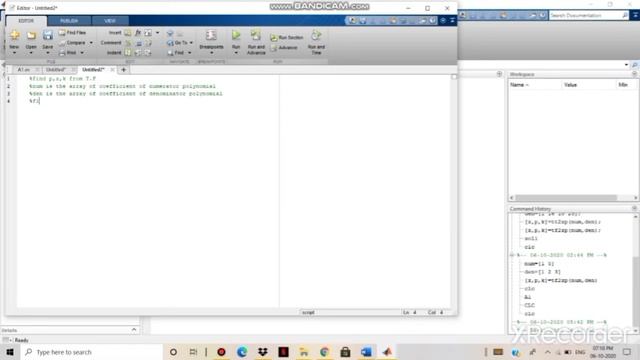Click the decrease indent icon
This screenshot has height=360, width=640.
(148, 53)
